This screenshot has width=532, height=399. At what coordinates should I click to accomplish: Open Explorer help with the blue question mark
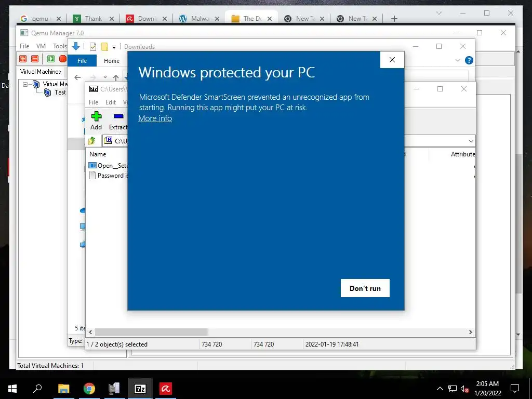tap(469, 60)
